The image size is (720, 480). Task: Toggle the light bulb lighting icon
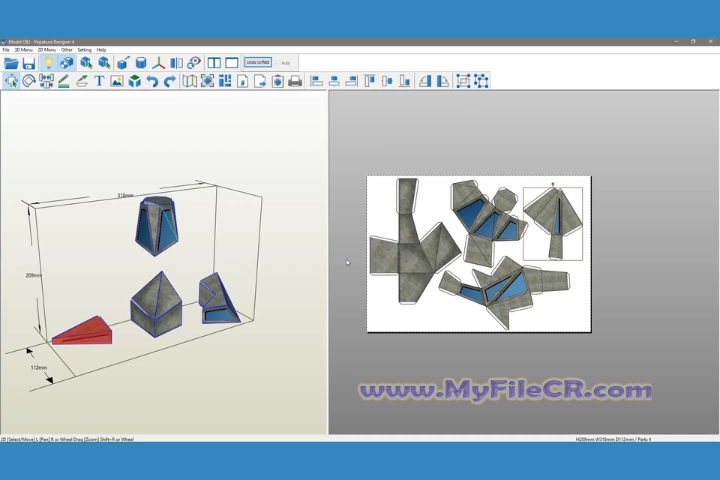click(48, 63)
